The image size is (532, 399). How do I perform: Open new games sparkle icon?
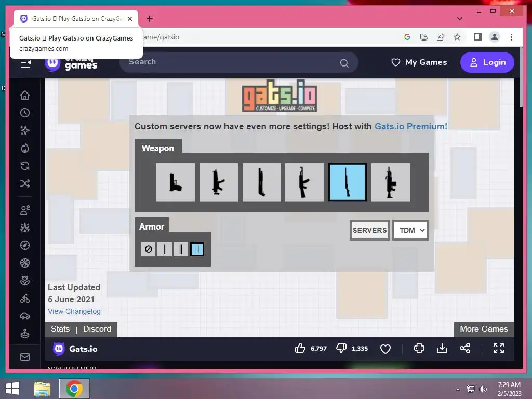pos(25,130)
